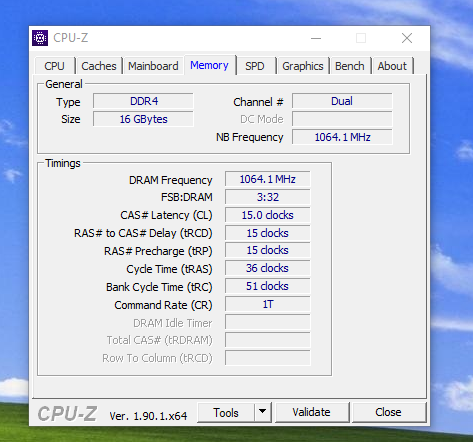The height and width of the screenshot is (442, 473).
Task: Click the FSB:DRAM 3:32 value
Action: pyautogui.click(x=268, y=197)
